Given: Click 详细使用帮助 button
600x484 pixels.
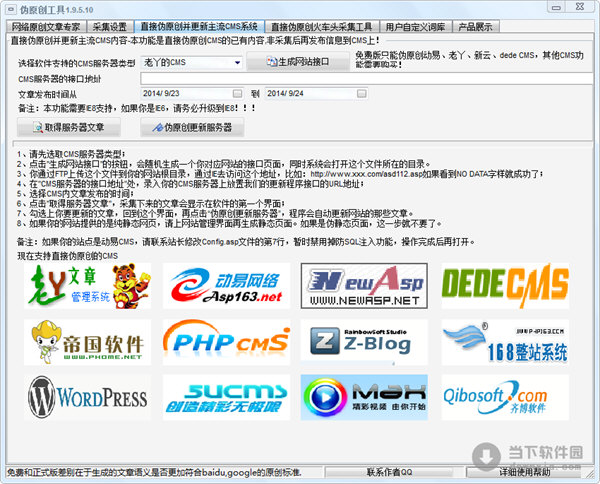Looking at the screenshot, I should tap(524, 473).
